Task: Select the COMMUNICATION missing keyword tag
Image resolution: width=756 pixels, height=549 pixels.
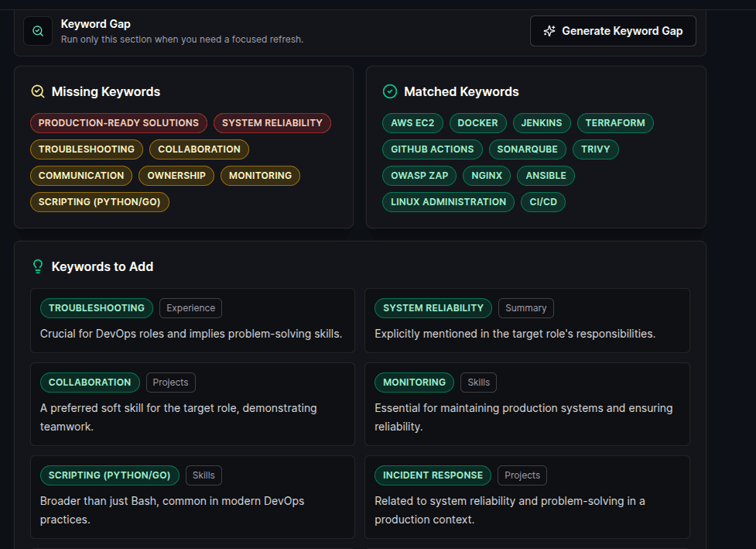Action: click(81, 176)
